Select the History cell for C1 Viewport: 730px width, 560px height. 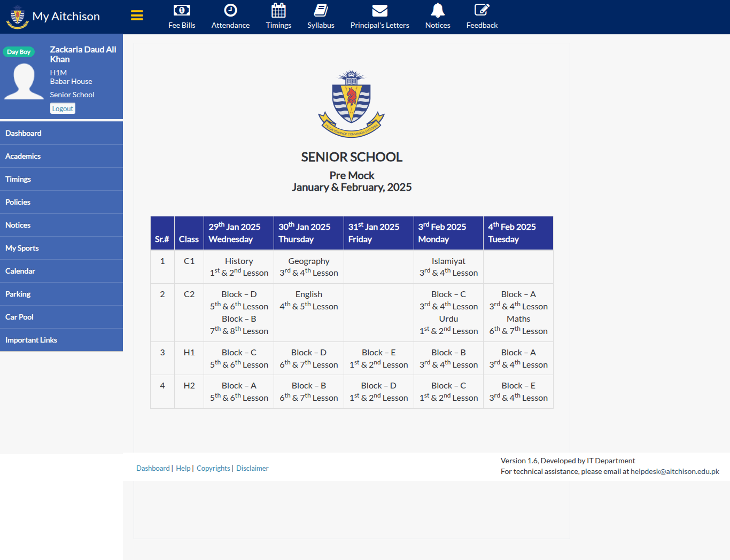pos(239,267)
